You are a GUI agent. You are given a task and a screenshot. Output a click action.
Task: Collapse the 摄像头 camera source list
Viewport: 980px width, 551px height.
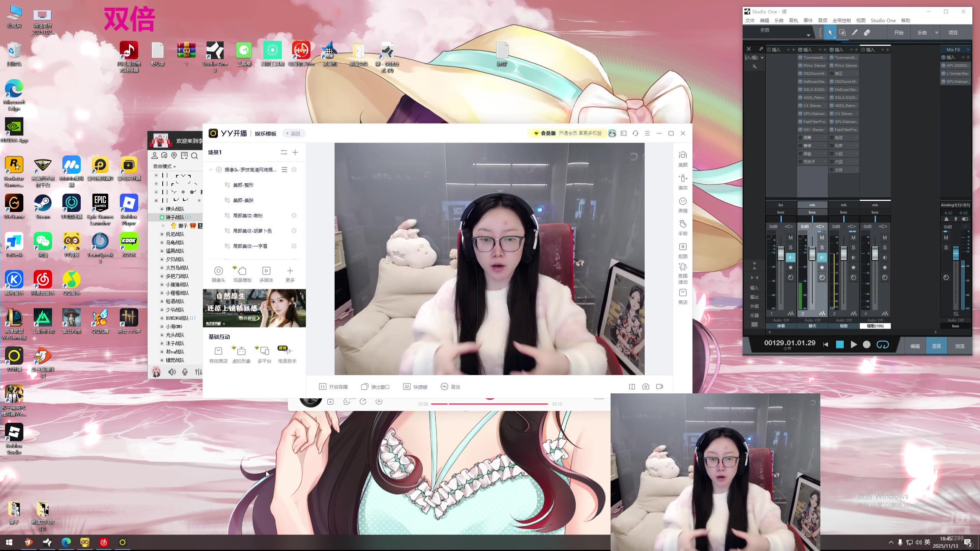(211, 170)
